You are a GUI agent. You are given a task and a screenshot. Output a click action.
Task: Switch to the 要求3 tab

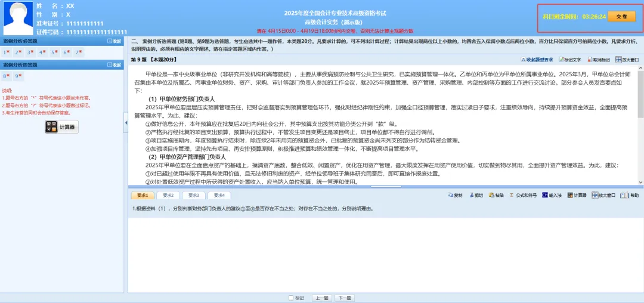tap(193, 196)
